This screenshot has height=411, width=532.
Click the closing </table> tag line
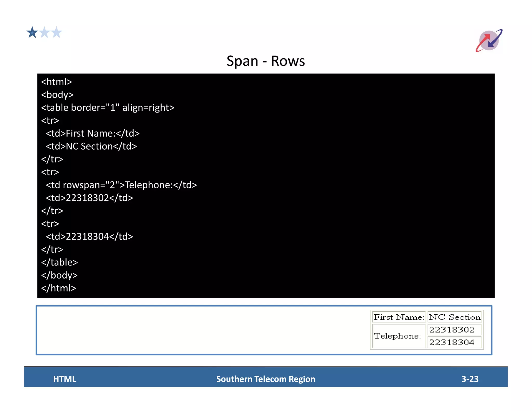(x=59, y=262)
